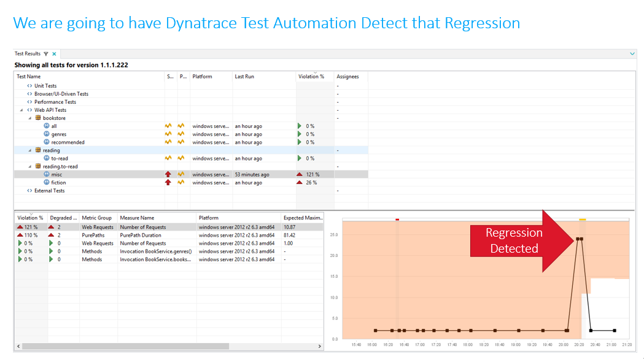
Task: Open the Test Results tab
Action: click(x=28, y=54)
